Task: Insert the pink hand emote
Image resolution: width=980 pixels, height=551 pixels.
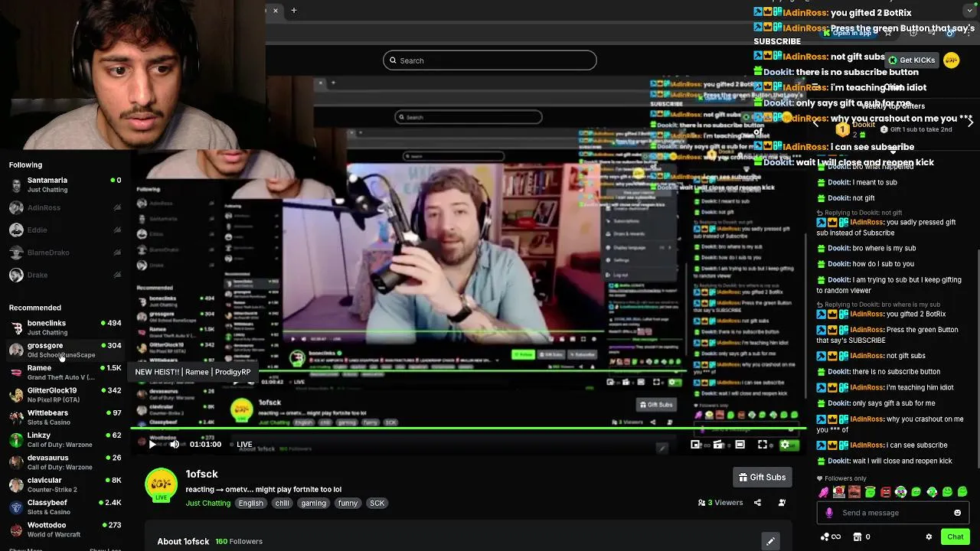Action: click(824, 492)
